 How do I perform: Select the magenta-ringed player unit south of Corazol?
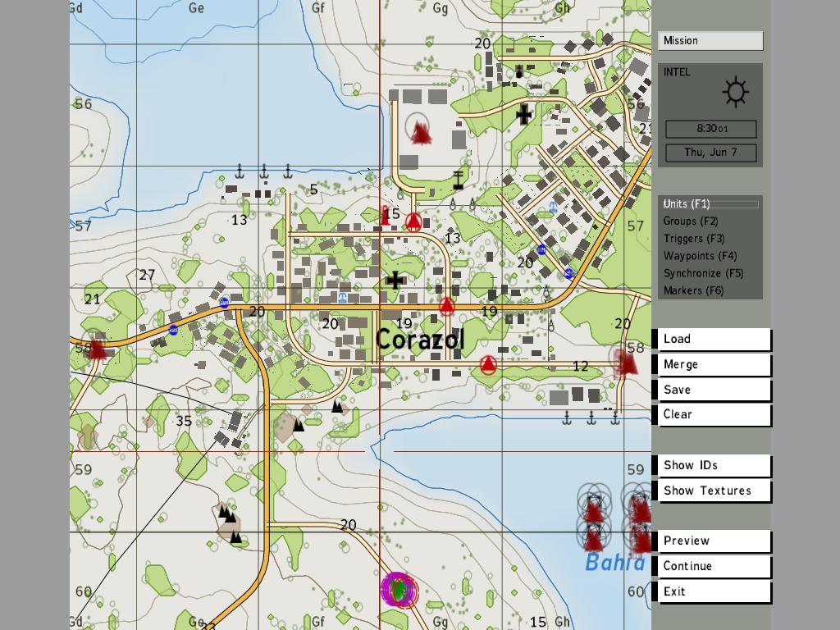(x=399, y=590)
